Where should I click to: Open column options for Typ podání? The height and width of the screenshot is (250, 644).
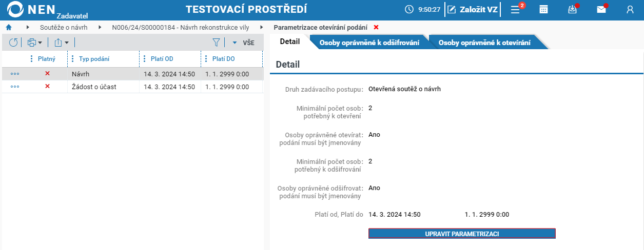[72, 59]
